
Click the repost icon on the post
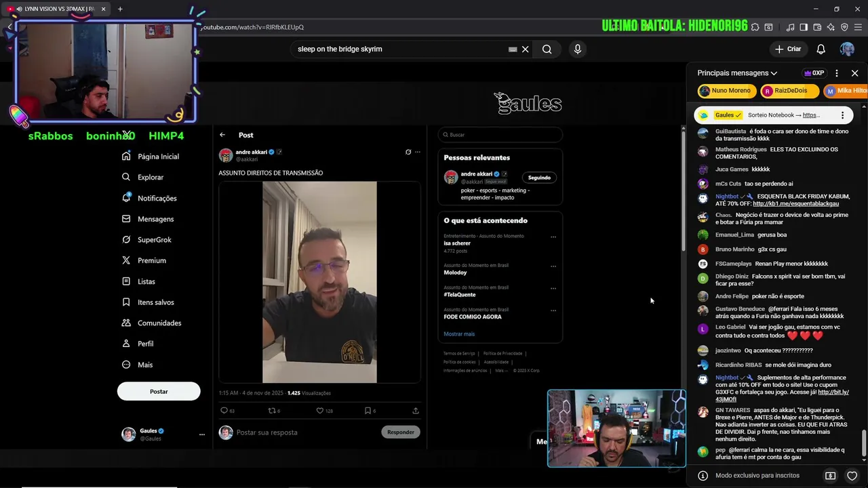272,410
